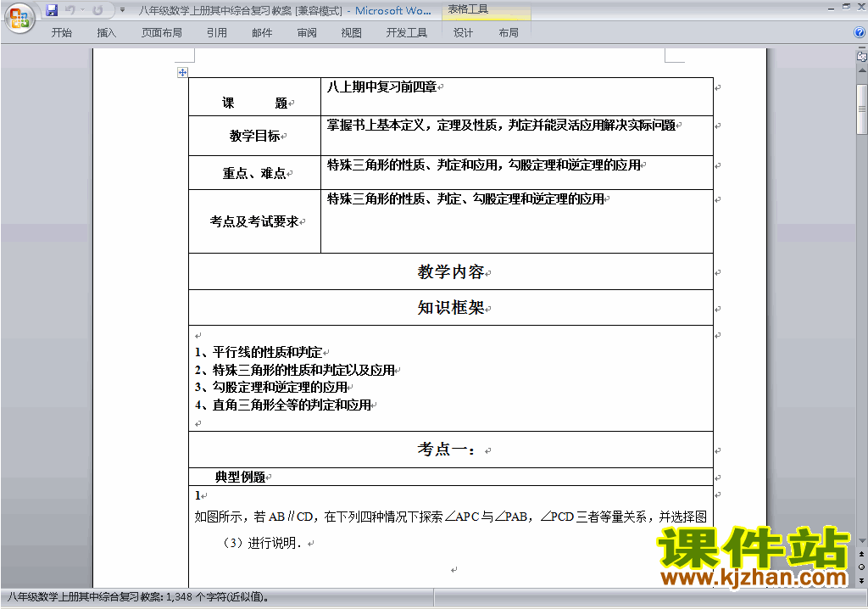Click the document title in the title bar
This screenshot has height=609, width=868.
(x=284, y=10)
